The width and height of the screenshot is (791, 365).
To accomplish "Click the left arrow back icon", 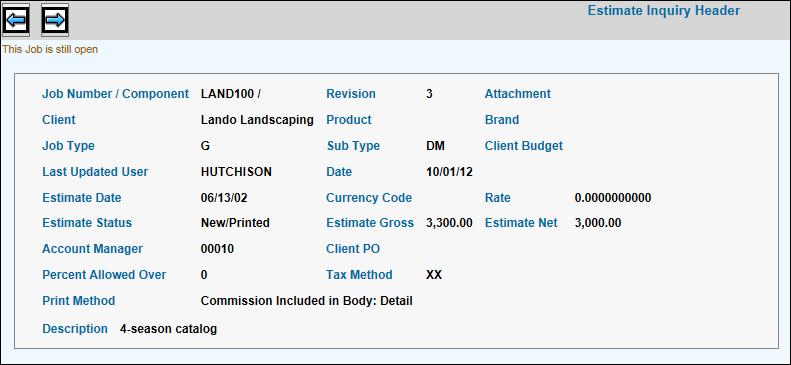I will click(16, 20).
